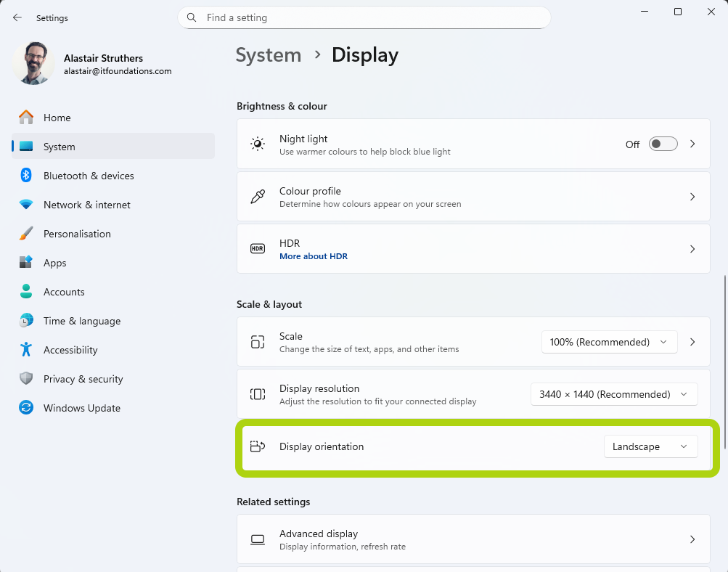Click the Night light icon
The image size is (728, 572).
click(x=257, y=144)
